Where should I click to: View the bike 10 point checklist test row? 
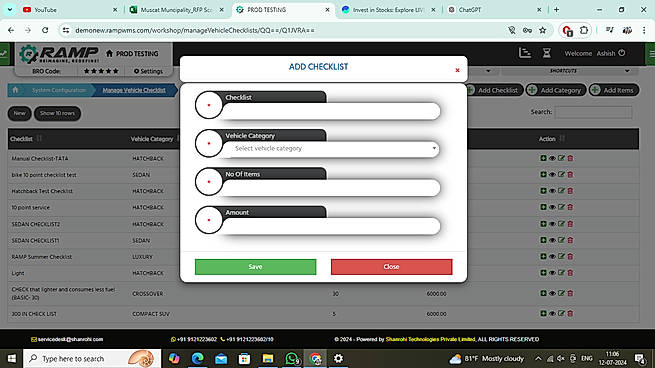552,175
